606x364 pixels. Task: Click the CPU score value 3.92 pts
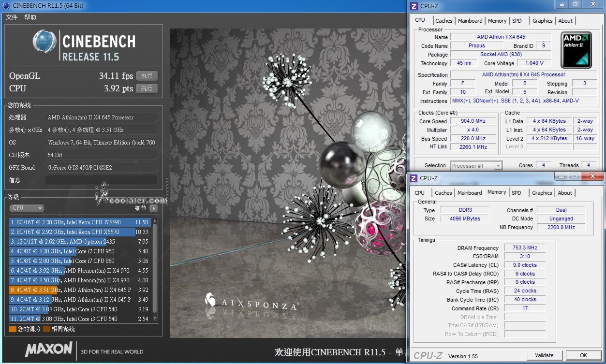pyautogui.click(x=118, y=88)
